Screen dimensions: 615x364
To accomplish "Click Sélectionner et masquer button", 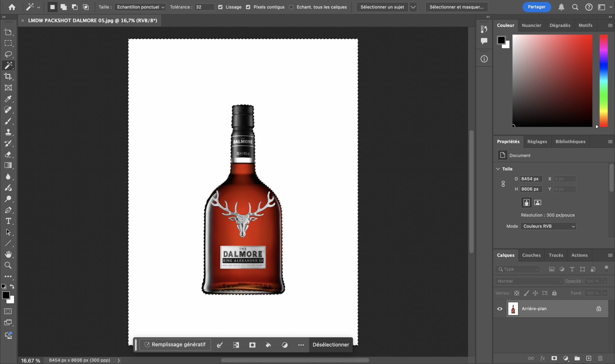I will pos(456,7).
